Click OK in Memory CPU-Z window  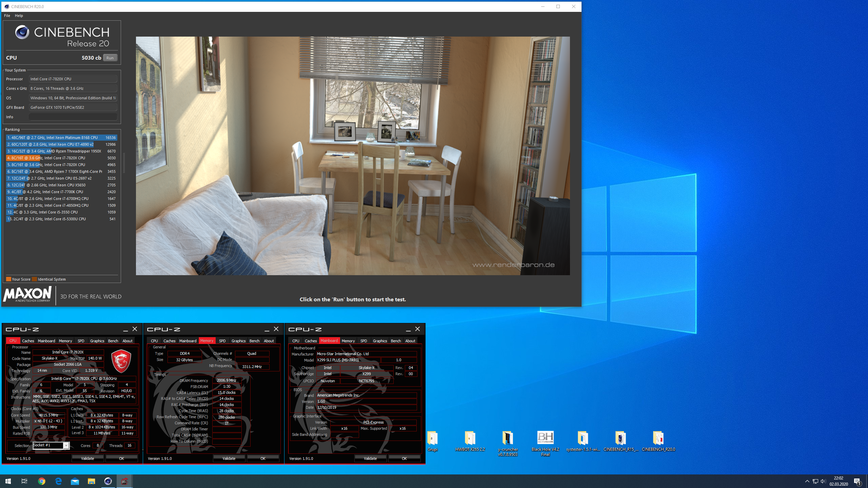coord(263,458)
